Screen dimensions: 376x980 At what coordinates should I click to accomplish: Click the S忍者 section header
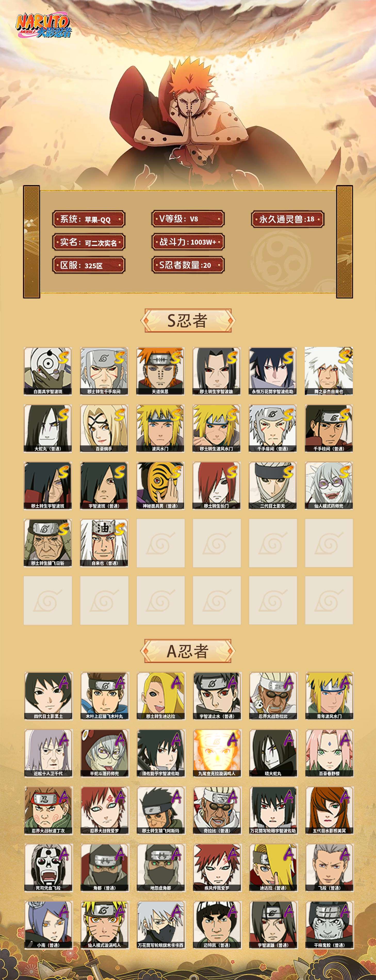(x=188, y=320)
